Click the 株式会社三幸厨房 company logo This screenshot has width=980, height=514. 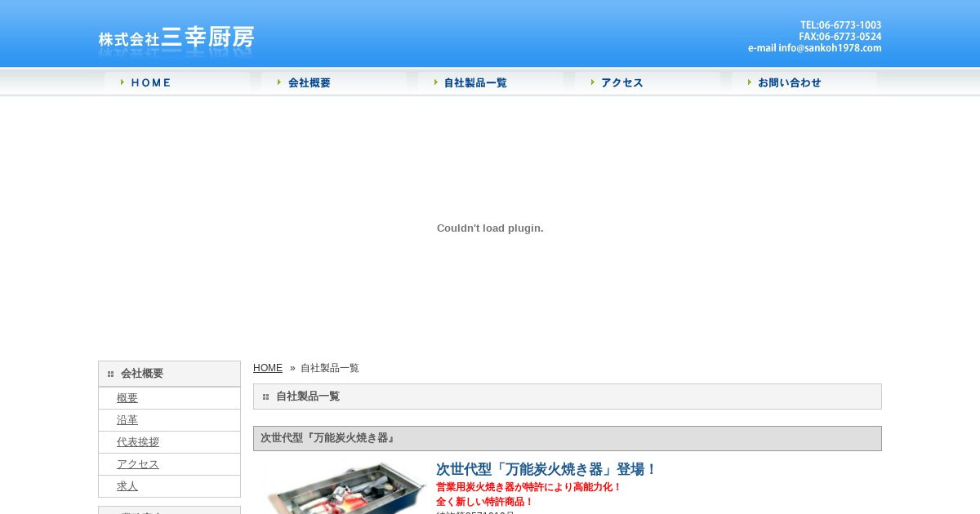click(176, 38)
